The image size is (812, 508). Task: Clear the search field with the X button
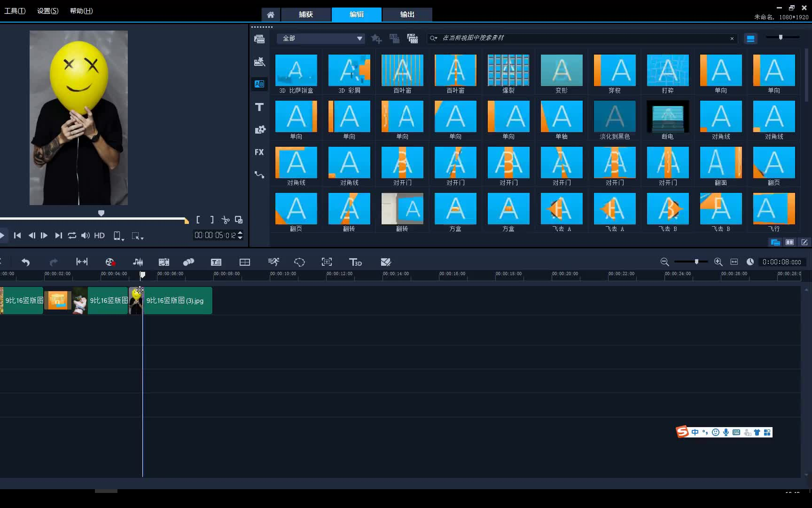click(x=732, y=38)
